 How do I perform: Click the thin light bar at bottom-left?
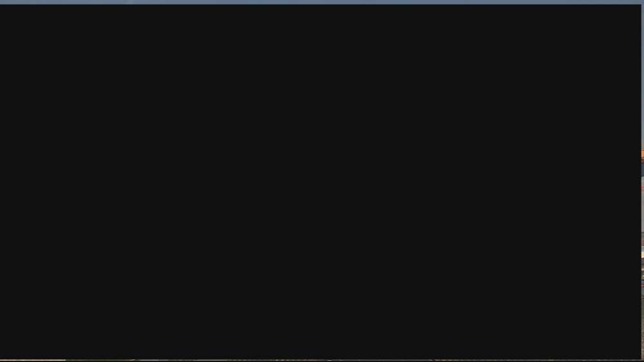click(x=33, y=360)
